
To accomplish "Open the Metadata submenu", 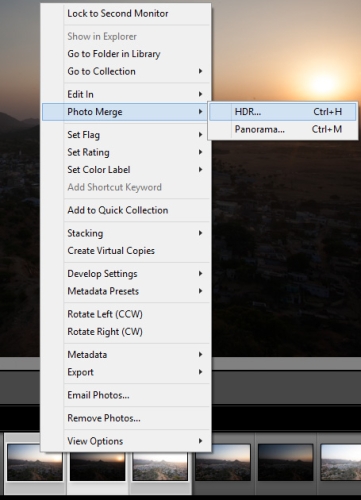I will coord(126,355).
